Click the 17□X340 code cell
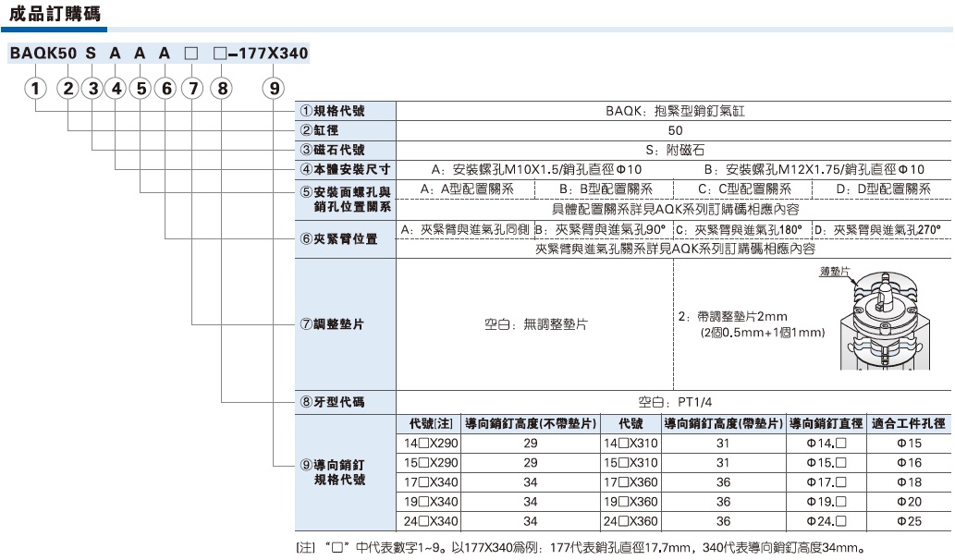The width and height of the screenshot is (955, 560). 431,482
